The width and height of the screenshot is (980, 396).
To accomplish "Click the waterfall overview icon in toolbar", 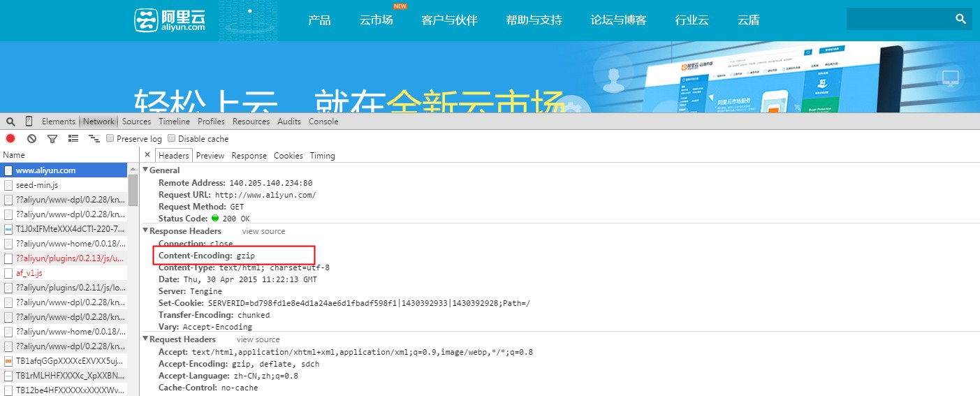I will pyautogui.click(x=94, y=139).
